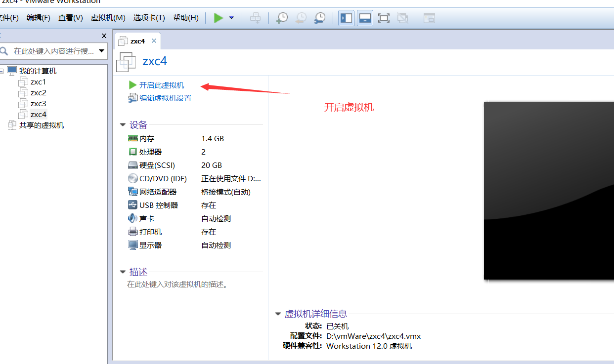Click the console view toolbar icon
614x364 pixels.
[x=429, y=18]
